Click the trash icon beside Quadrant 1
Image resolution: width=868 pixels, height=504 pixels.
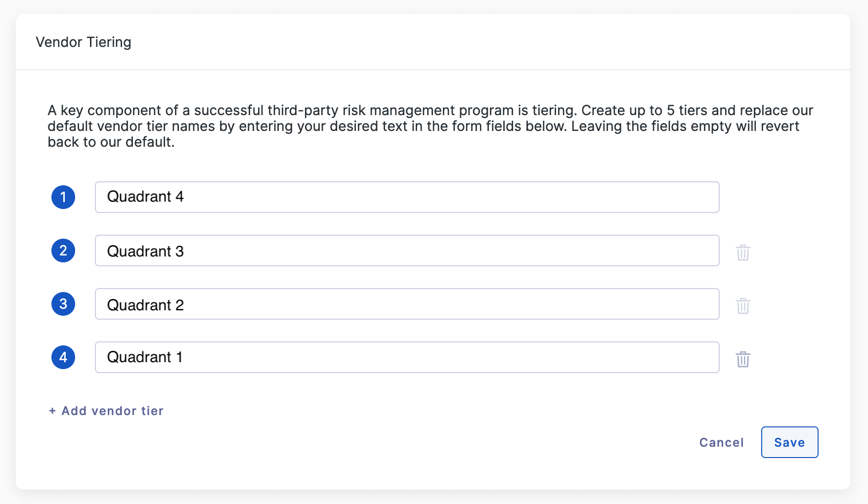(743, 359)
